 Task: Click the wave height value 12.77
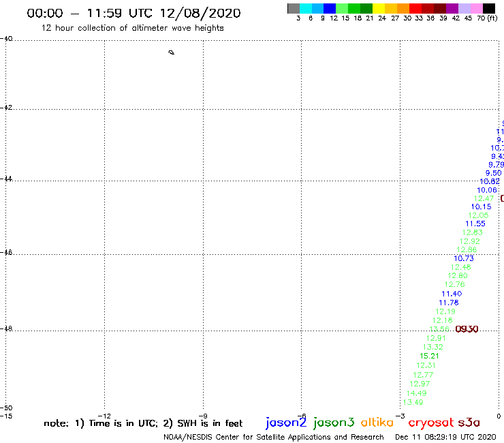[423, 375]
